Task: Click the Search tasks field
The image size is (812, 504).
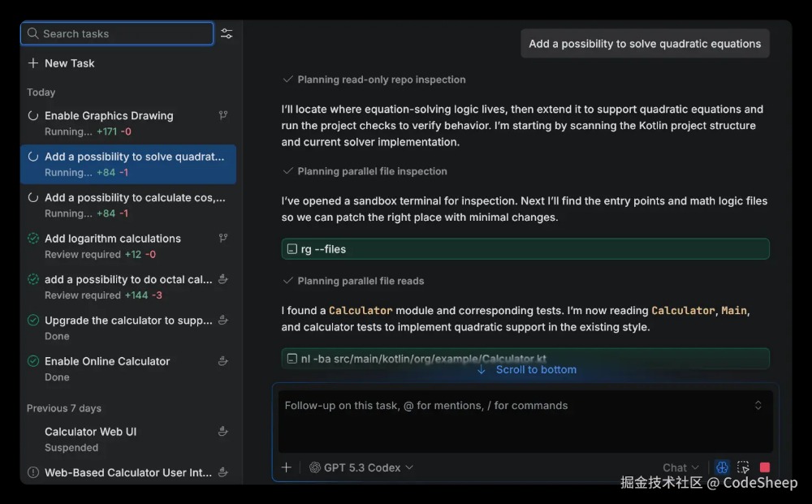Action: pyautogui.click(x=118, y=33)
